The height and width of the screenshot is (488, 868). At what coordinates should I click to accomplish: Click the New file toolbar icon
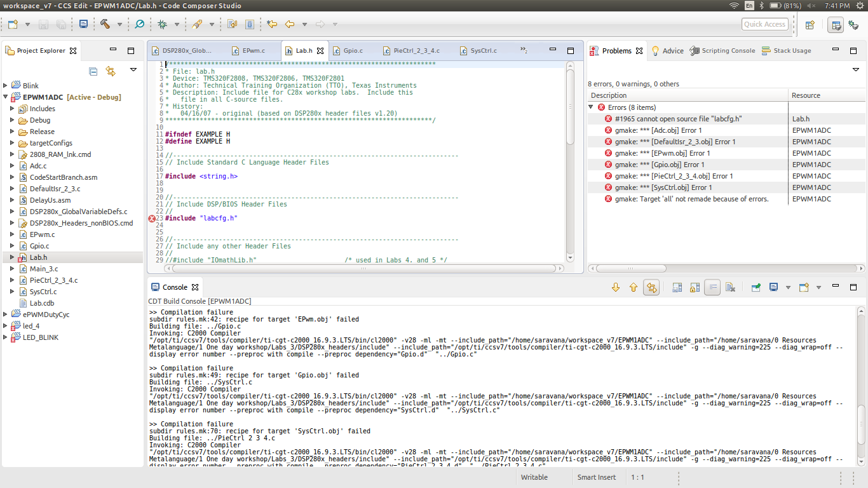pos(13,24)
